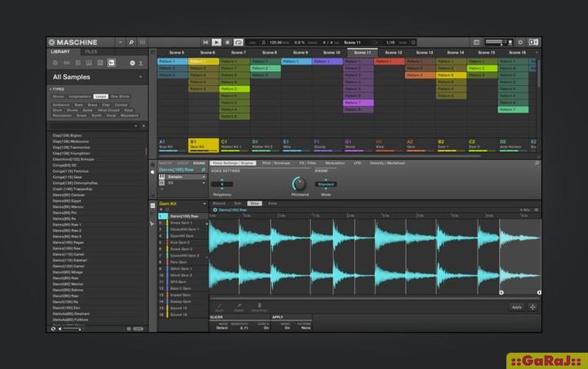Open the All Samples product dropdown

pyautogui.click(x=140, y=77)
